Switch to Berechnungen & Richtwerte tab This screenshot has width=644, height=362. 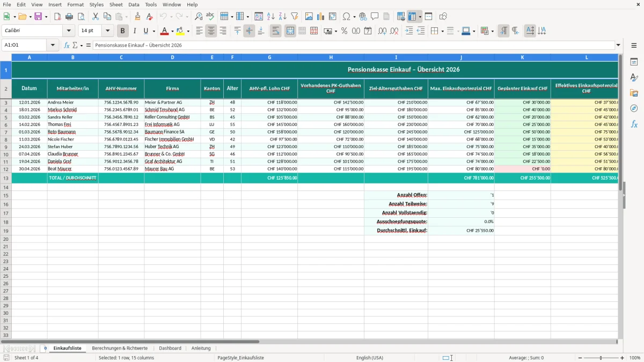(x=120, y=348)
